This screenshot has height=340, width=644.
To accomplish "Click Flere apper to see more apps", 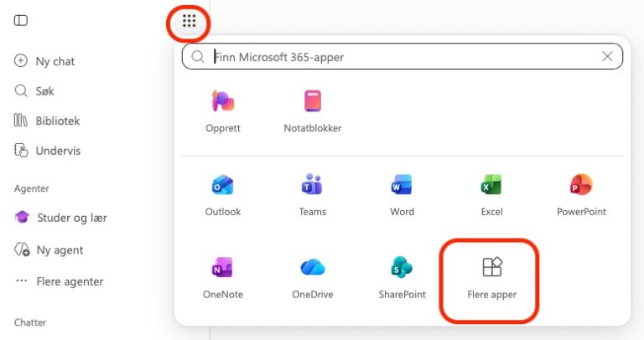I will tap(491, 278).
